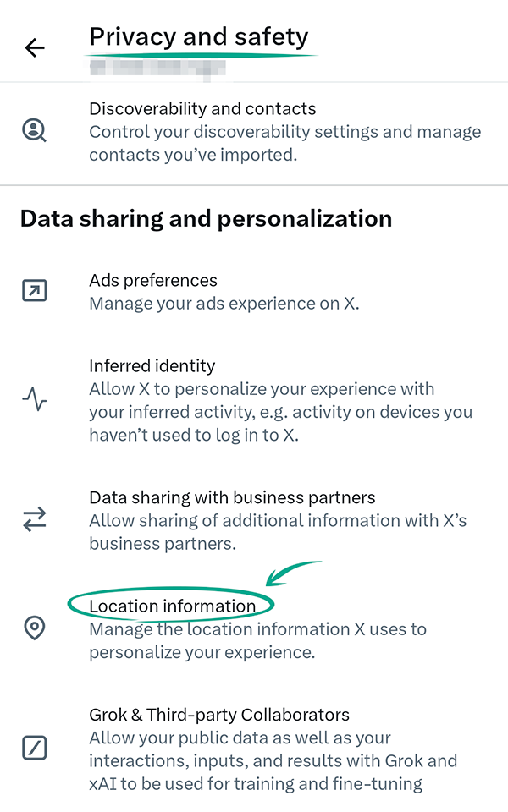
Task: Click the blurred account name under the title
Action: 151,66
